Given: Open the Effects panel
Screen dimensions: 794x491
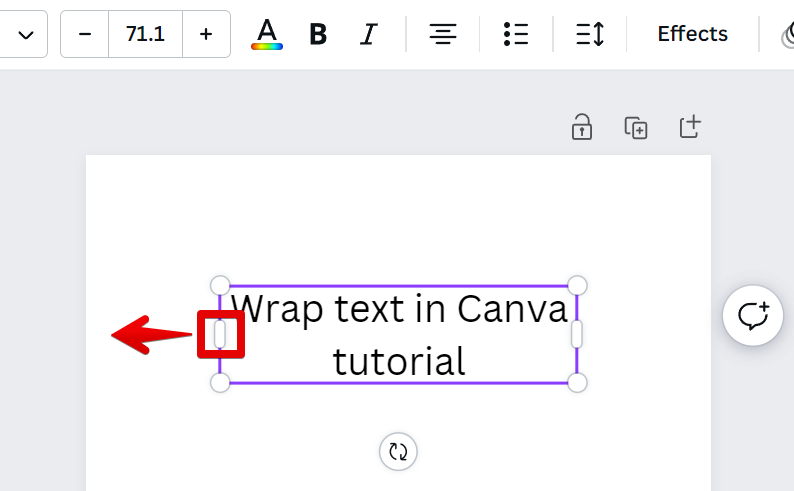Looking at the screenshot, I should tap(692, 34).
